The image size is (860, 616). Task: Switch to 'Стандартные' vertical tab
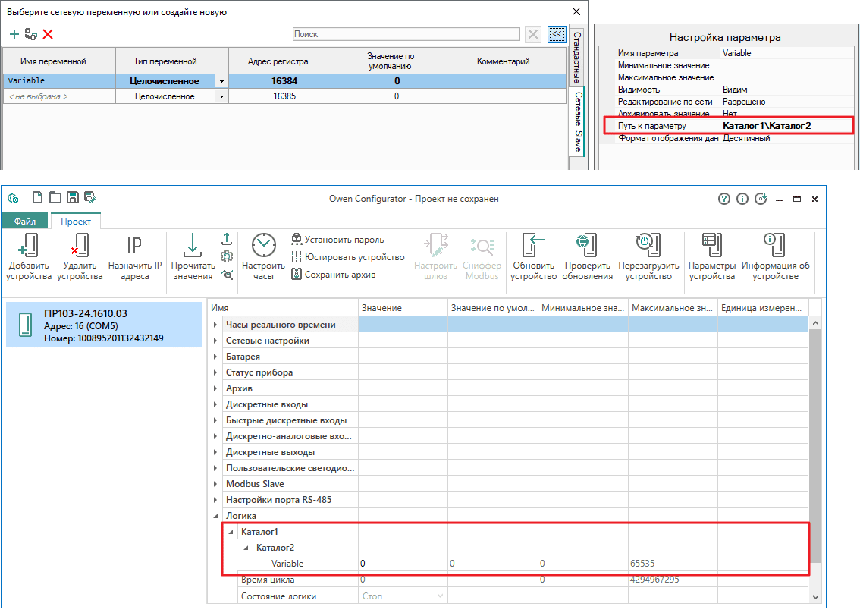pos(577,58)
